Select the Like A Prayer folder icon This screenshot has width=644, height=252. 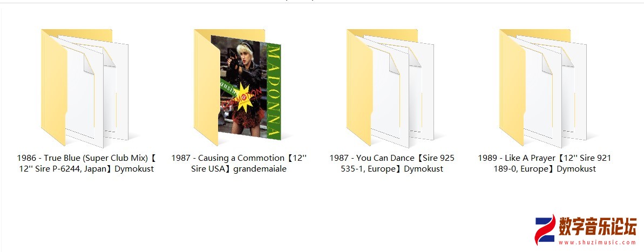[x=543, y=88]
